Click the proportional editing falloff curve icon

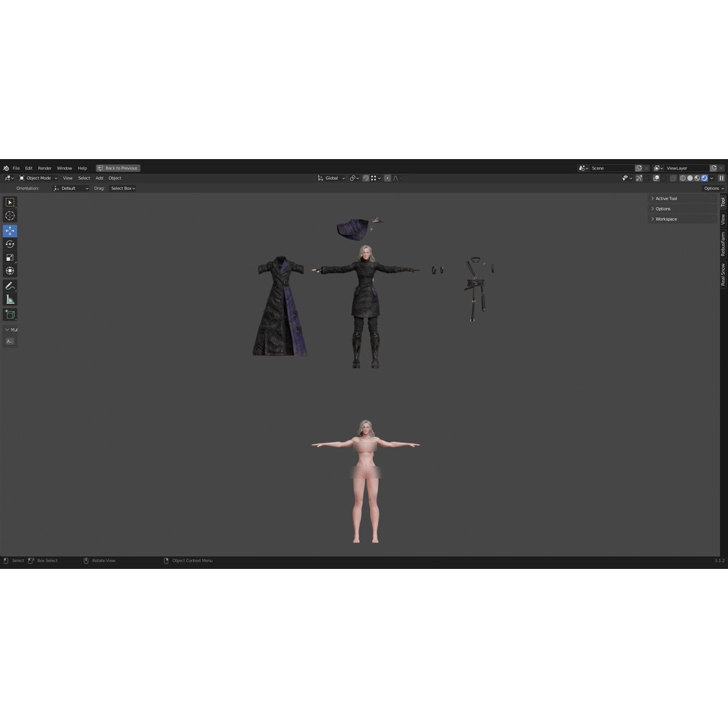point(396,178)
